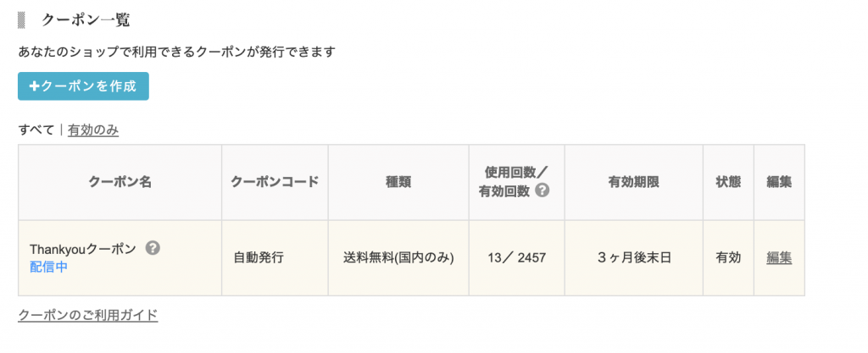Viewport: 868px width, 353px height.
Task: Open the 配信中 link
Action: tap(48, 268)
